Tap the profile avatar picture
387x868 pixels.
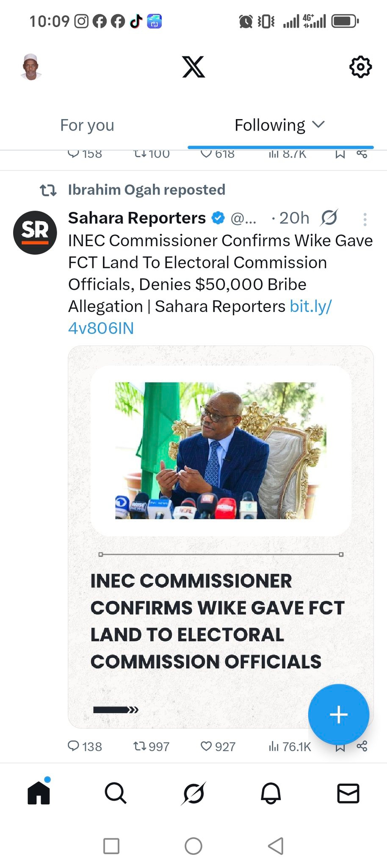[x=31, y=67]
